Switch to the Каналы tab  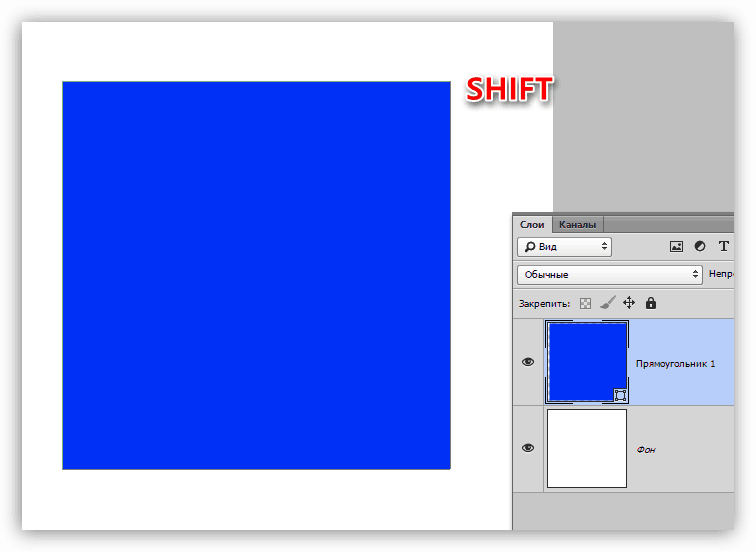pyautogui.click(x=577, y=225)
